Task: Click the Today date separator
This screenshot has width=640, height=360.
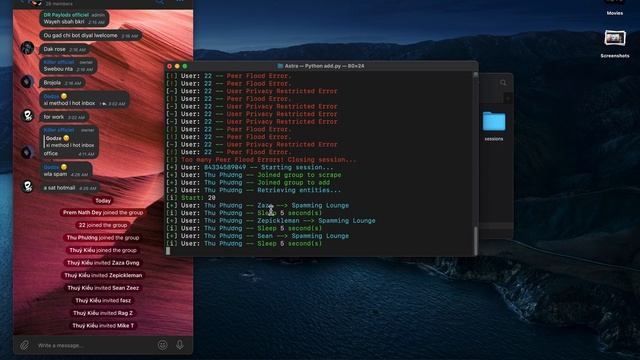Action: 103,200
